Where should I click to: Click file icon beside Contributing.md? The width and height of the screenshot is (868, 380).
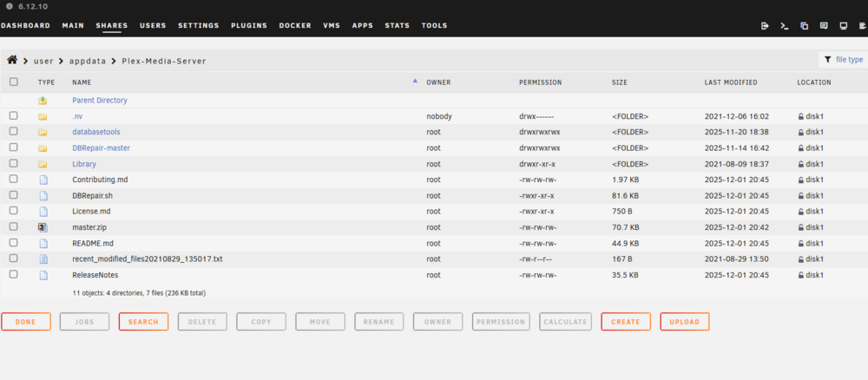pyautogui.click(x=43, y=180)
